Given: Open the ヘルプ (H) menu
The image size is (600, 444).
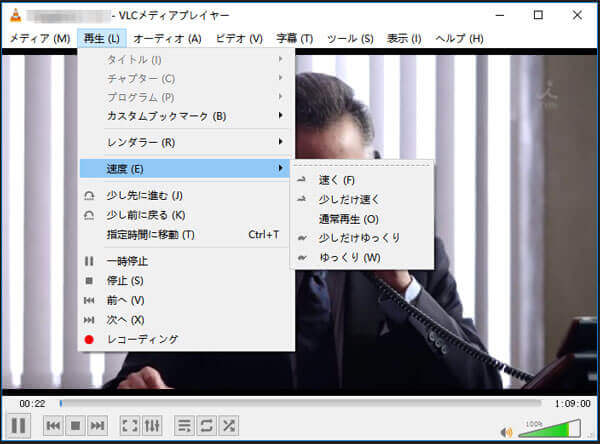Looking at the screenshot, I should tap(459, 39).
